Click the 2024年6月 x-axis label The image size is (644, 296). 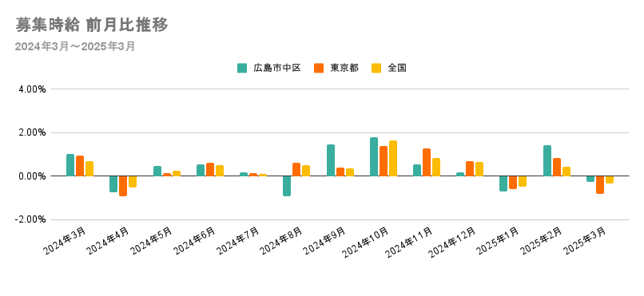tap(195, 241)
